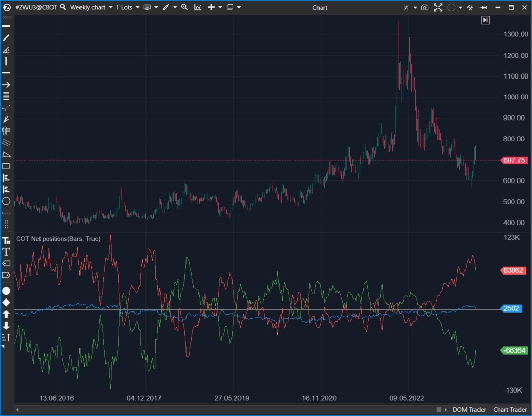Toggle the crosshair plus tool

click(211, 7)
